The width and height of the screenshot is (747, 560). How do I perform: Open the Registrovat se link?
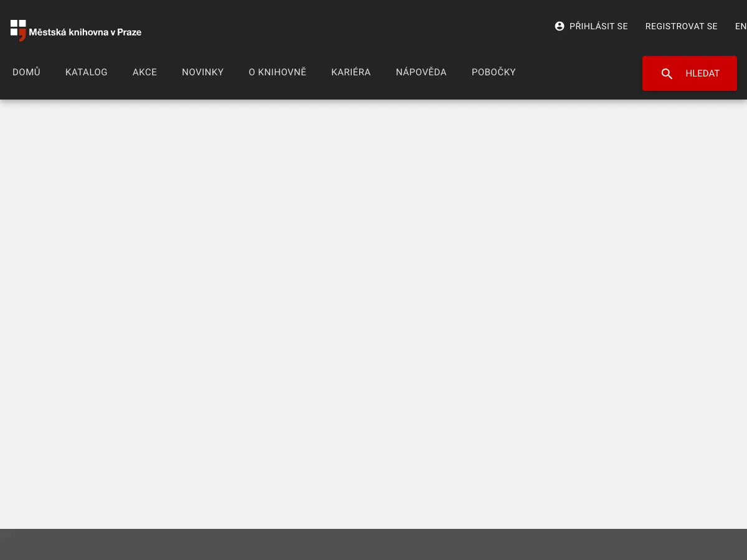(681, 26)
